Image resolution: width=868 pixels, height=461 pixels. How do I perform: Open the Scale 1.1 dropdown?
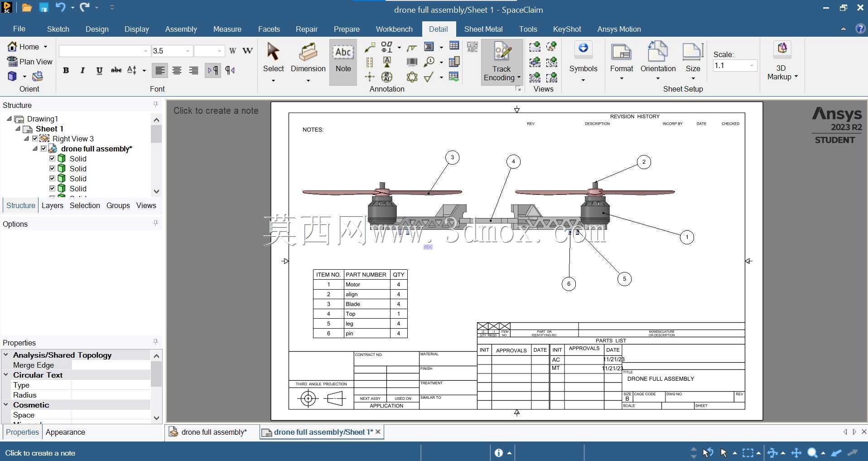click(752, 65)
